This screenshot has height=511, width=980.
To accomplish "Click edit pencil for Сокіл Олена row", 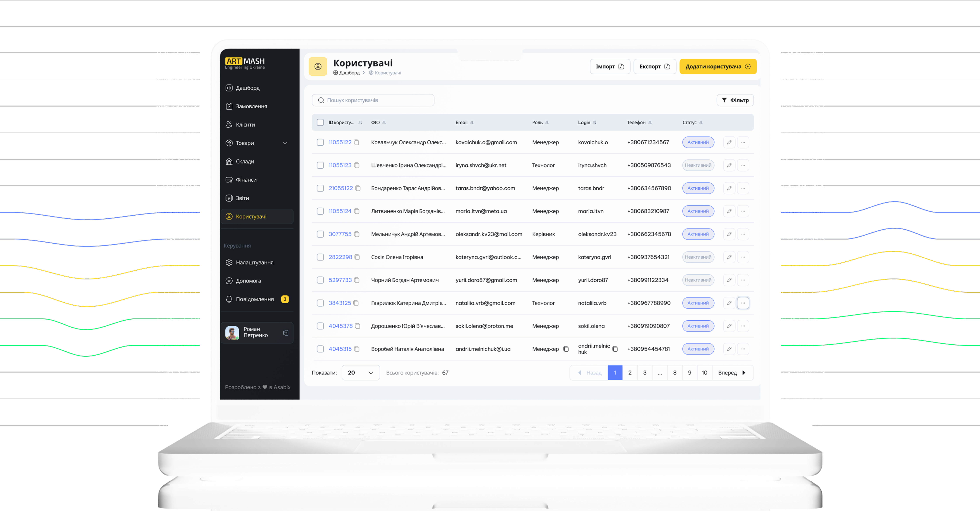I will (x=729, y=257).
